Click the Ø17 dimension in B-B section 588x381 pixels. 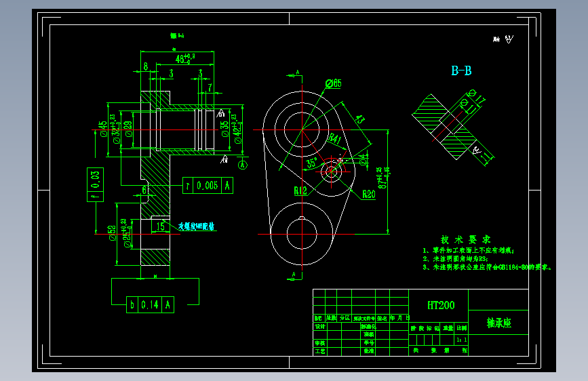pos(477,96)
